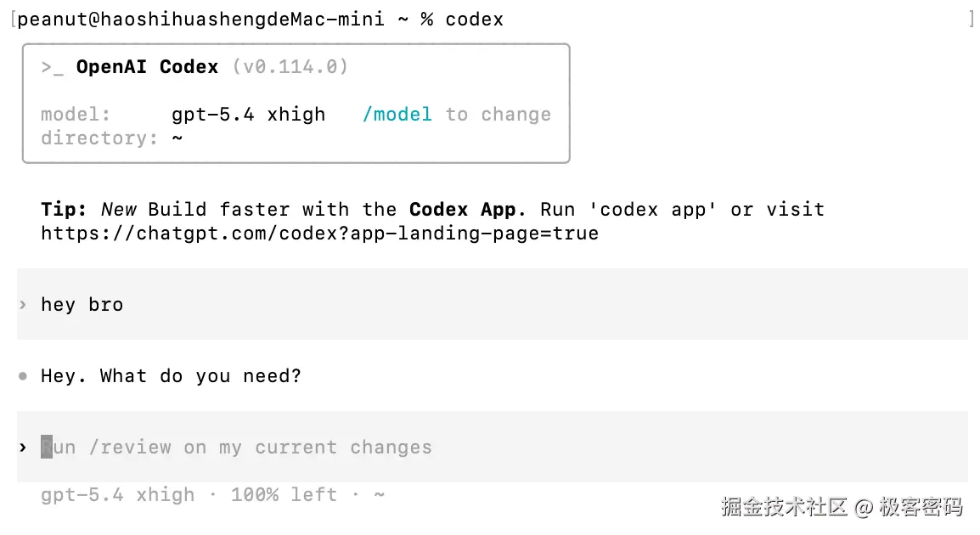This screenshot has width=980, height=535.
Task: Click the "codex" command on shell prompt line
Action: pyautogui.click(x=474, y=20)
